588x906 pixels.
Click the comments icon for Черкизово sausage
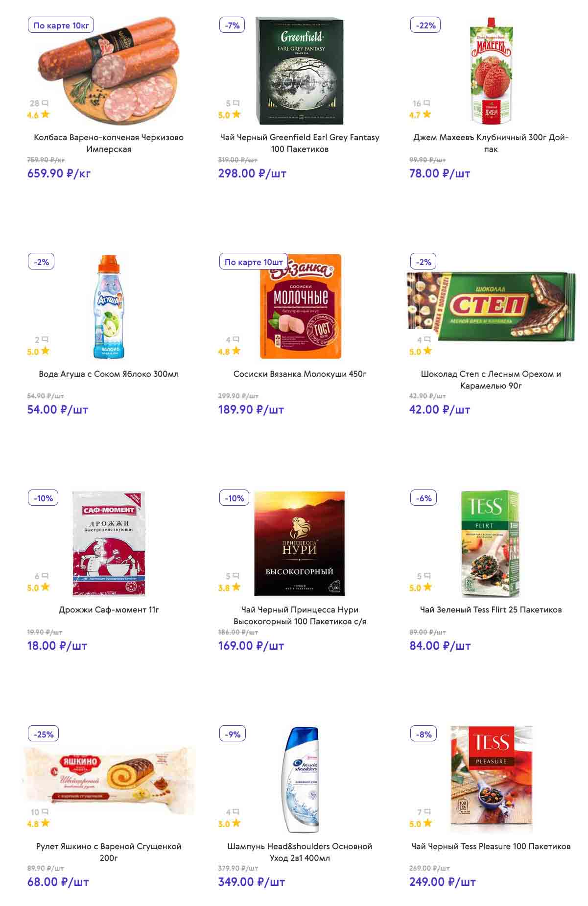[x=45, y=103]
